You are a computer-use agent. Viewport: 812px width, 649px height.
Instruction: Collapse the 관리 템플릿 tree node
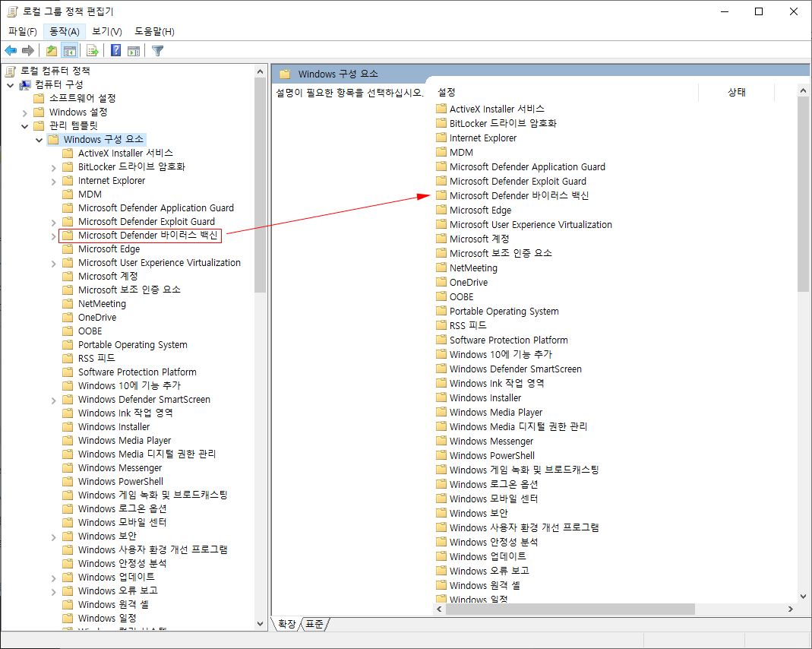pyautogui.click(x=25, y=126)
